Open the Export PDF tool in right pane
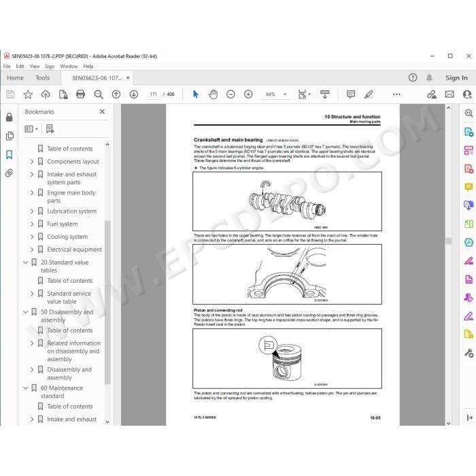The height and width of the screenshot is (476, 476). 469,133
